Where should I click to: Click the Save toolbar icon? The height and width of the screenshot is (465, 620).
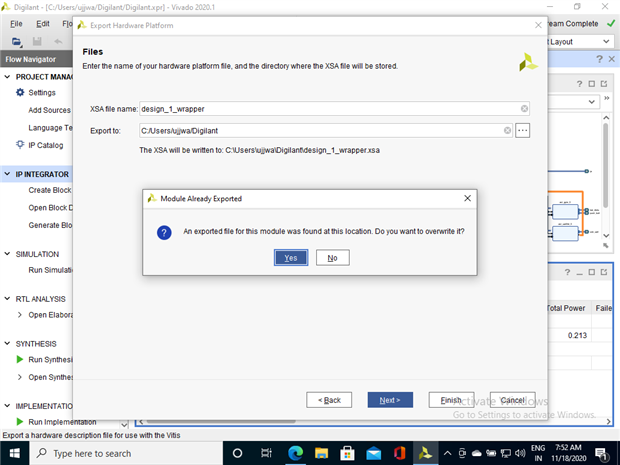[37, 42]
